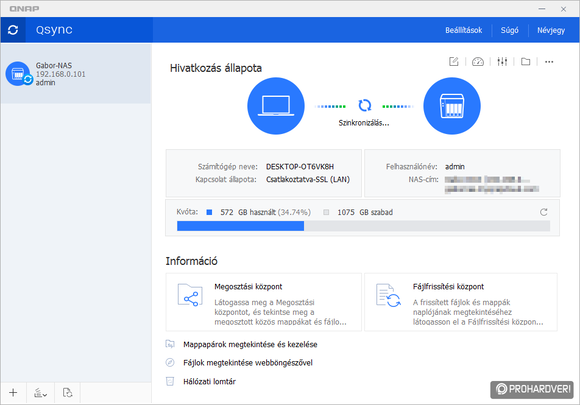
Task: Click the Gabor-NAS device icon
Action: [x=18, y=74]
